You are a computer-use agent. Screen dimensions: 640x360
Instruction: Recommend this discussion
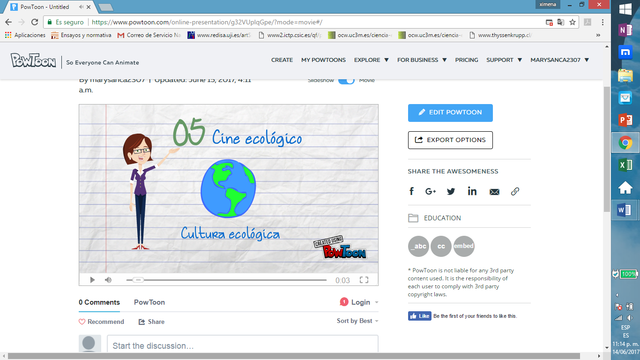pos(101,322)
